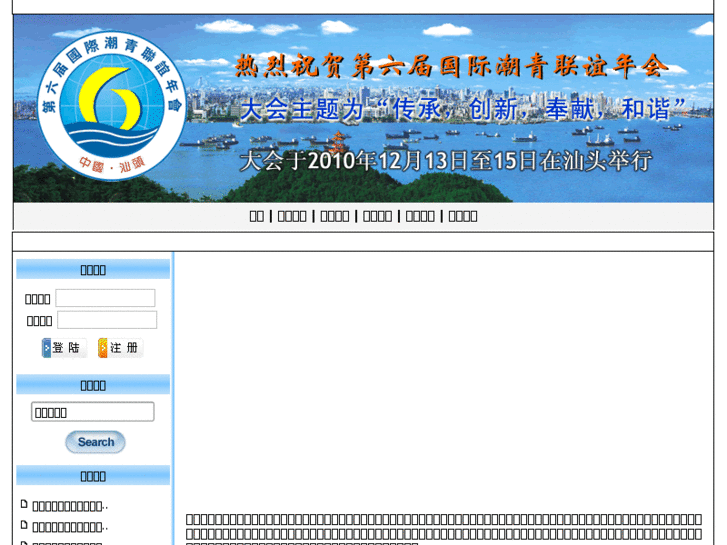727x545 pixels.
Task: Open the fifth navigation bar link
Action: [420, 216]
